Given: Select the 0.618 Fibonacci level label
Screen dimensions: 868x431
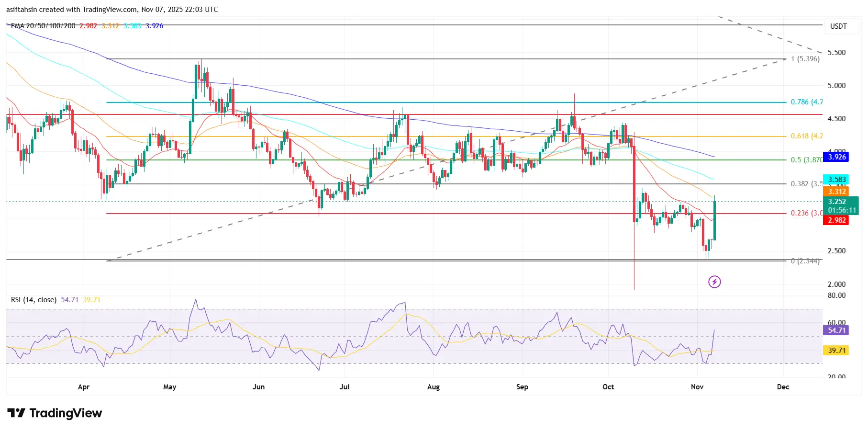Looking at the screenshot, I should pos(806,136).
